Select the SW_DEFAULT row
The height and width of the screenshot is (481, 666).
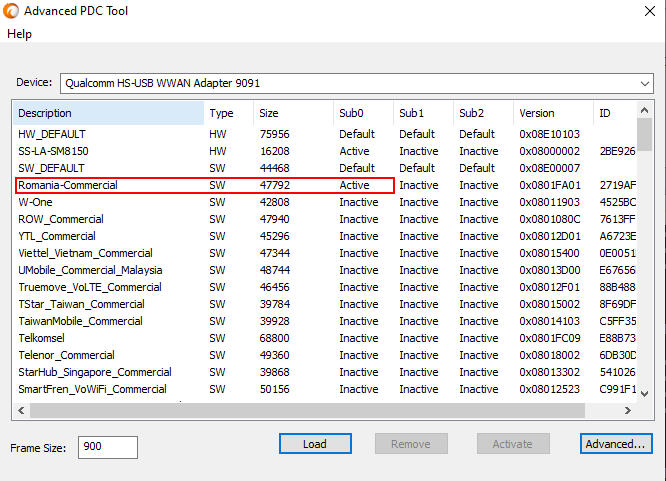tap(325, 168)
